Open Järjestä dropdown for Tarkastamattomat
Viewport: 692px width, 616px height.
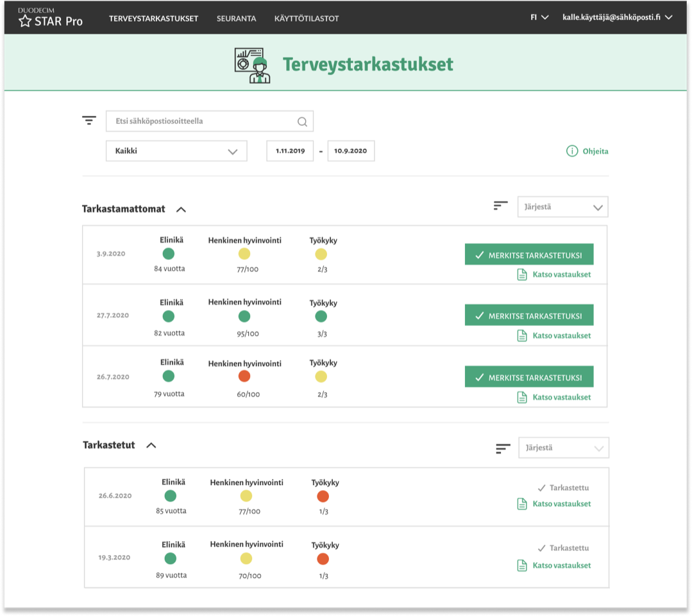pyautogui.click(x=562, y=207)
